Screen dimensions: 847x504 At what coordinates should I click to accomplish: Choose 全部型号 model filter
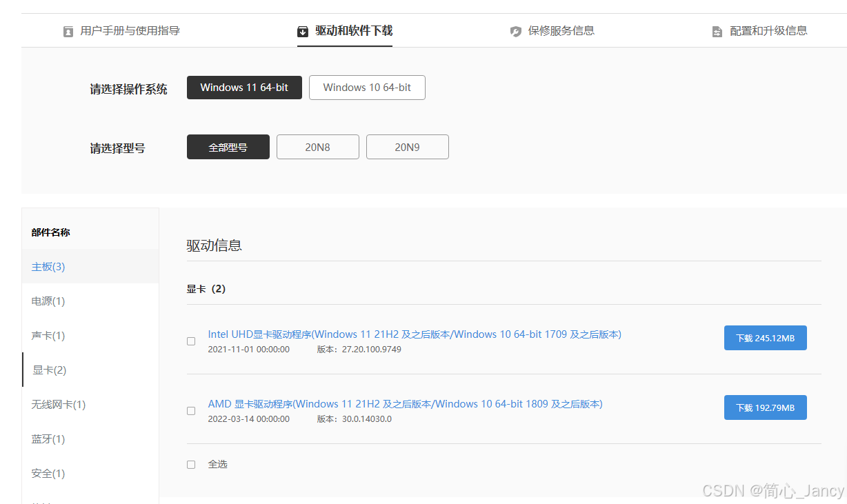228,147
